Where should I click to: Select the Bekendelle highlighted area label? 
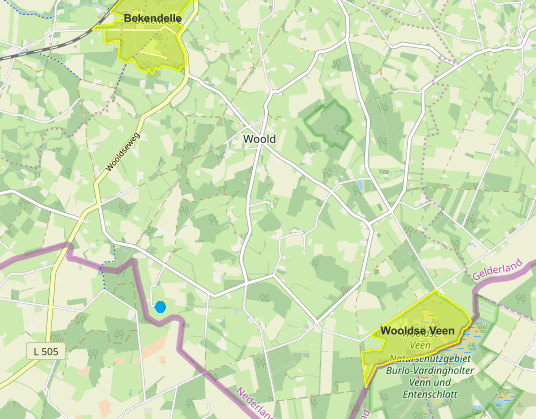(x=152, y=18)
